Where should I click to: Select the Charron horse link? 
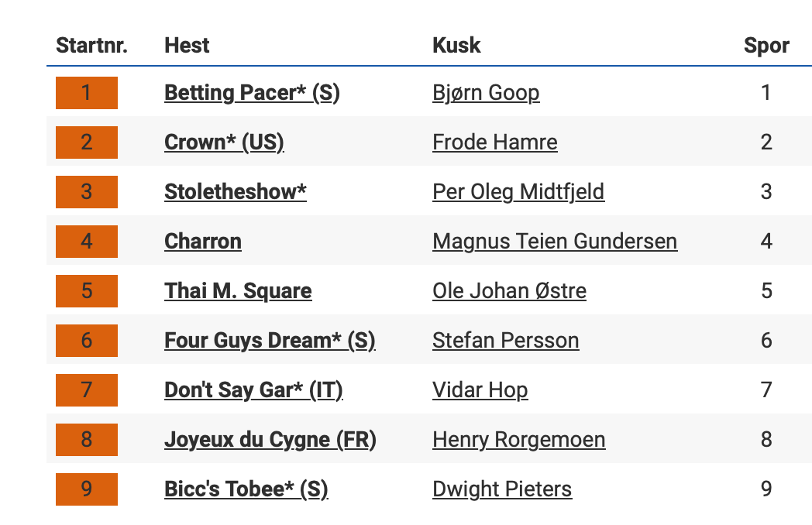click(x=203, y=242)
